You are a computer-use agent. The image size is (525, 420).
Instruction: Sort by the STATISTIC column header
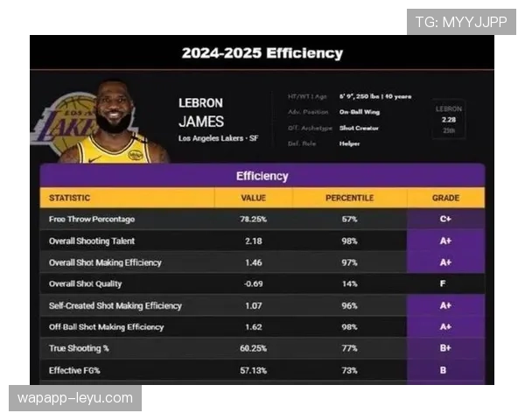tap(69, 198)
